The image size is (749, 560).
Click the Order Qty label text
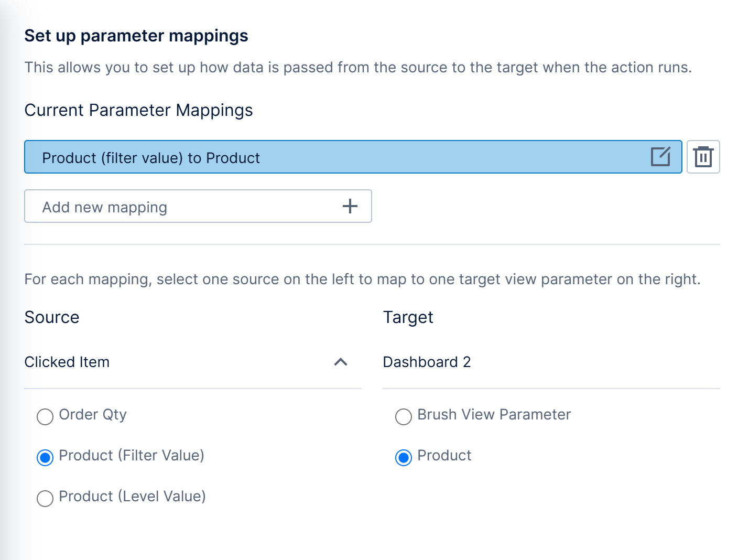pyautogui.click(x=93, y=415)
